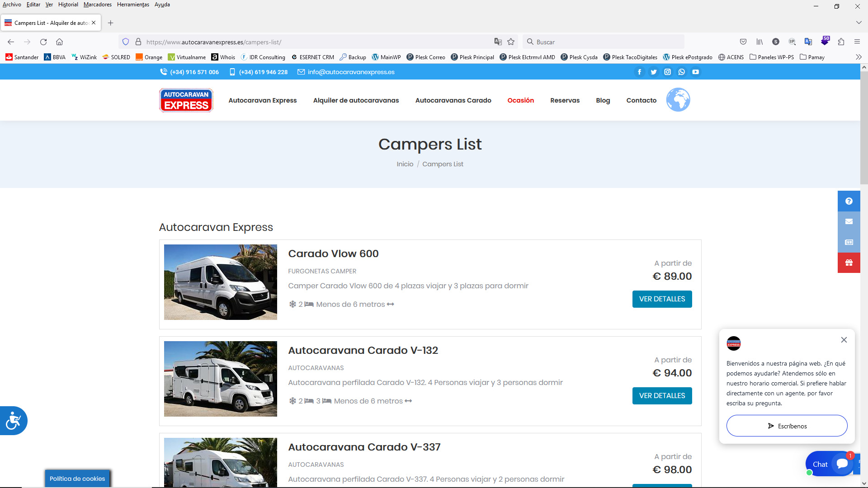The height and width of the screenshot is (488, 868).
Task: Open the envelope mail side button
Action: 849,221
